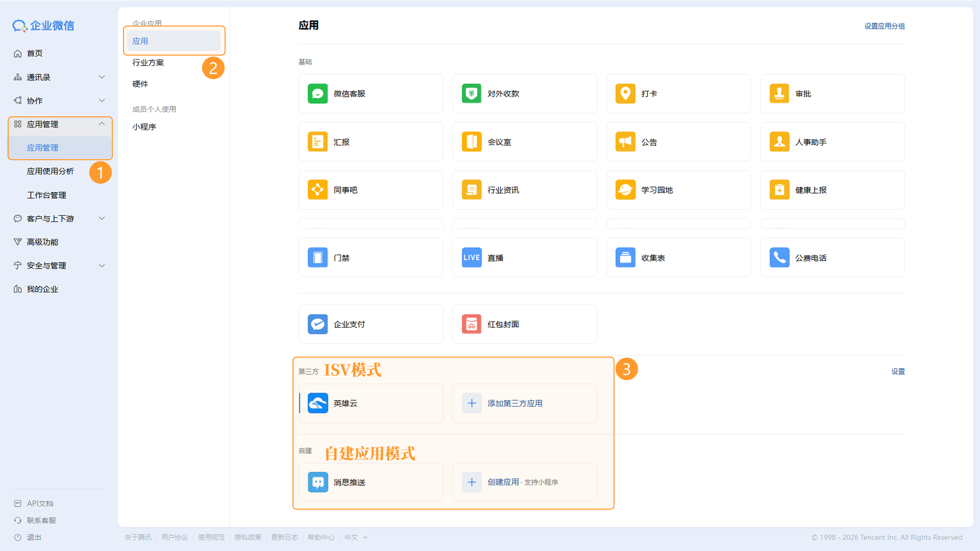Open the 审批 approval icon
Image resolution: width=980 pixels, height=551 pixels.
coord(779,94)
